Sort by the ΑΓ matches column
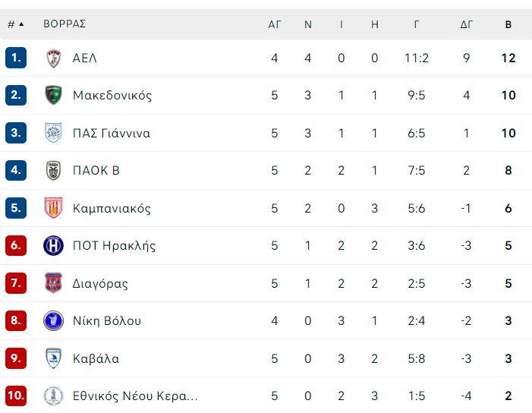This screenshot has width=532, height=413. pyautogui.click(x=275, y=24)
